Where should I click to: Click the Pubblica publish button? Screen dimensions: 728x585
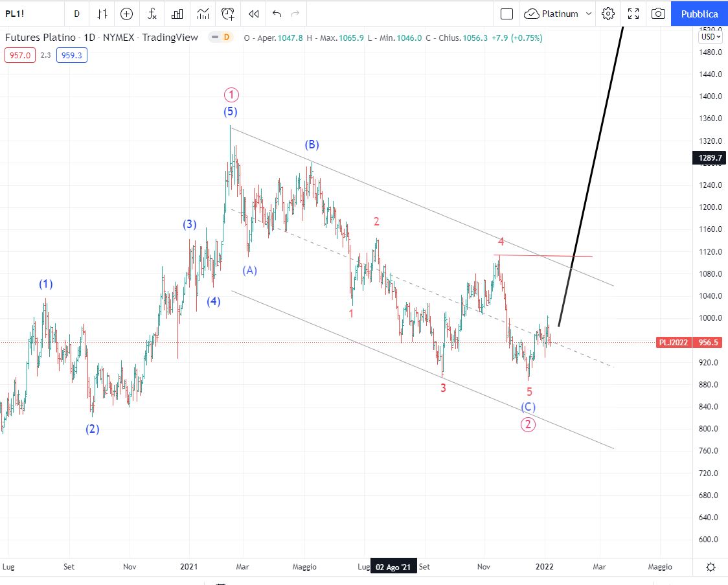click(700, 14)
